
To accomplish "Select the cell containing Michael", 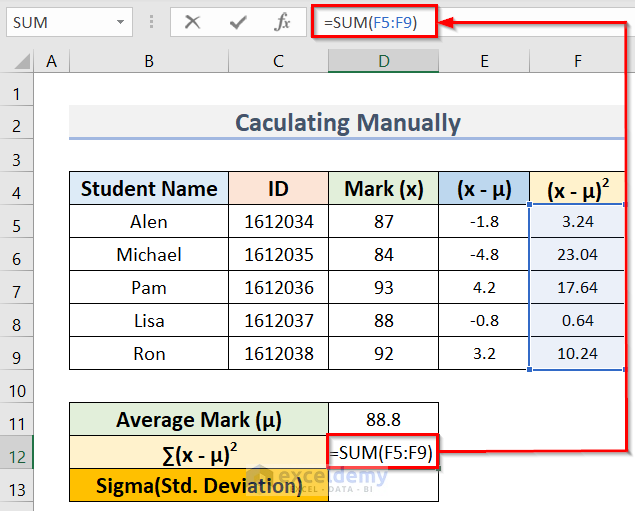I will (149, 255).
